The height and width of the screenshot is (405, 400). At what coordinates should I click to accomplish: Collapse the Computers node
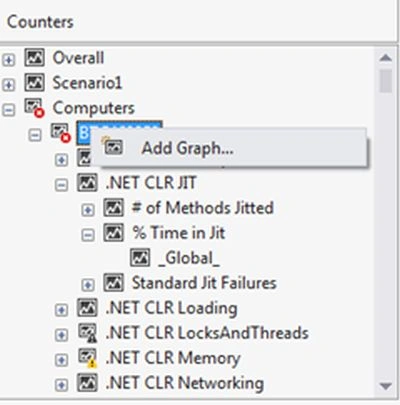(x=8, y=110)
